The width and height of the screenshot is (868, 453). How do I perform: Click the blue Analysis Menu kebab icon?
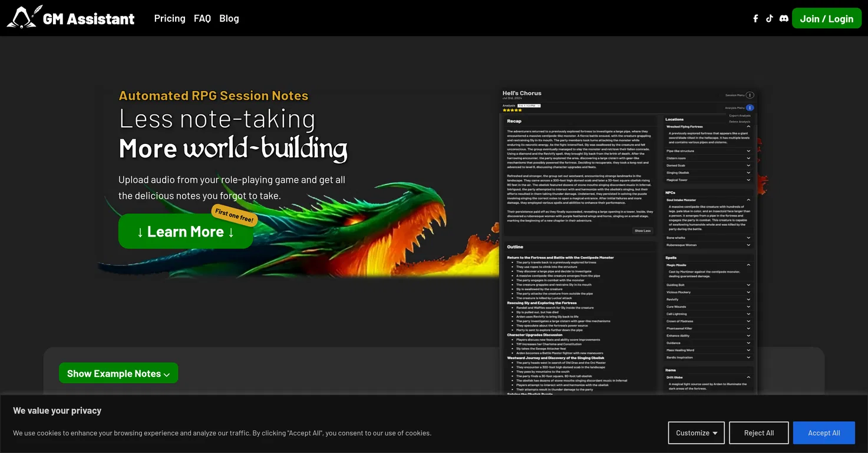click(750, 108)
